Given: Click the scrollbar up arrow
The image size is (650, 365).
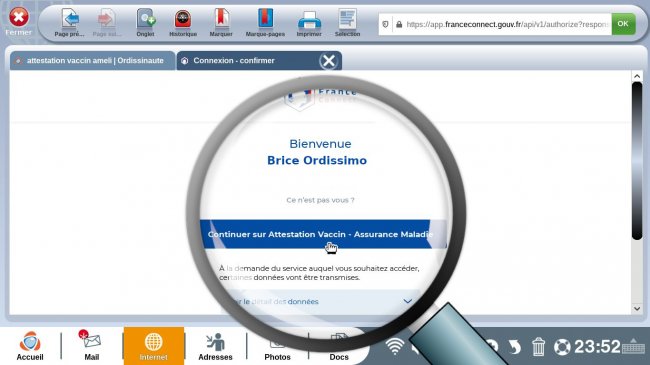Looking at the screenshot, I should point(637,76).
